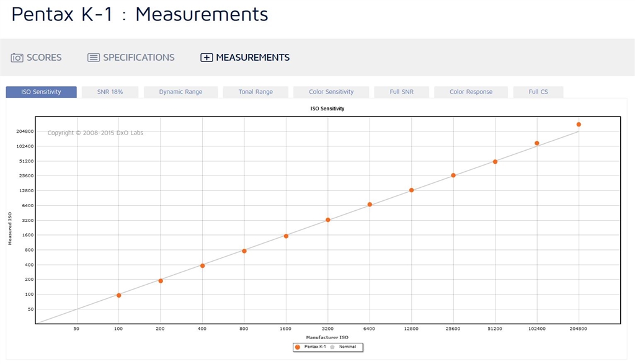Click x-axis label '204800'

[x=579, y=329]
